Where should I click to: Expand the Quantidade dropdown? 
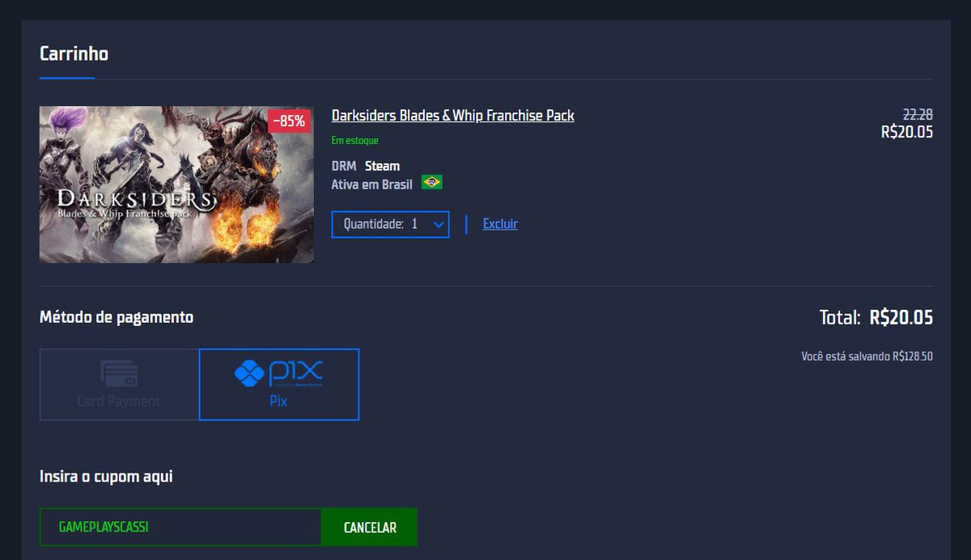pyautogui.click(x=390, y=224)
